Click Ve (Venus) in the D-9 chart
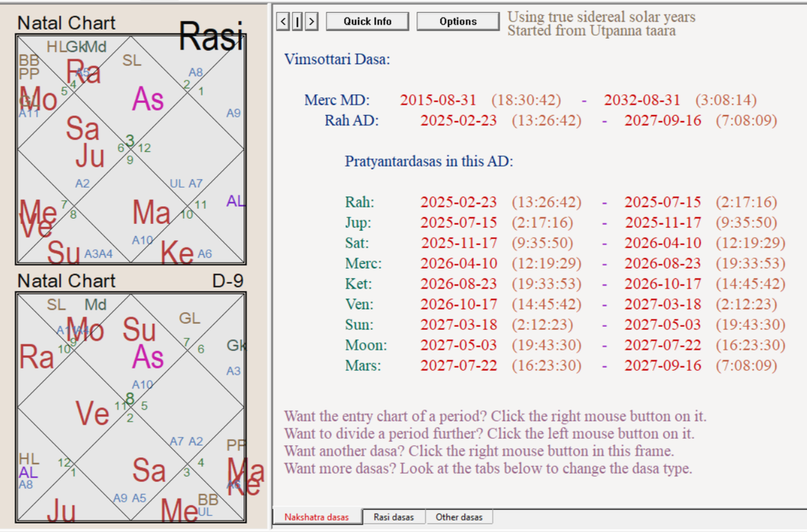The image size is (807, 532). [x=92, y=413]
